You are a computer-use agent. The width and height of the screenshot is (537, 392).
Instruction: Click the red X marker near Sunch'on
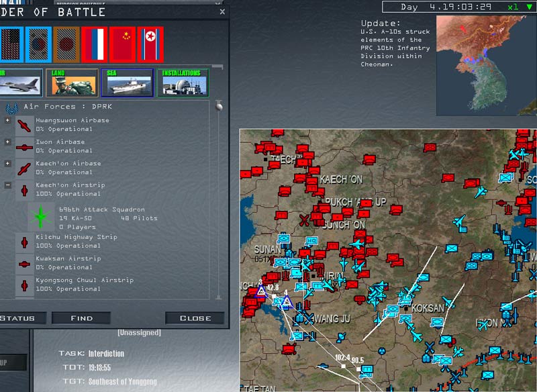point(304,220)
